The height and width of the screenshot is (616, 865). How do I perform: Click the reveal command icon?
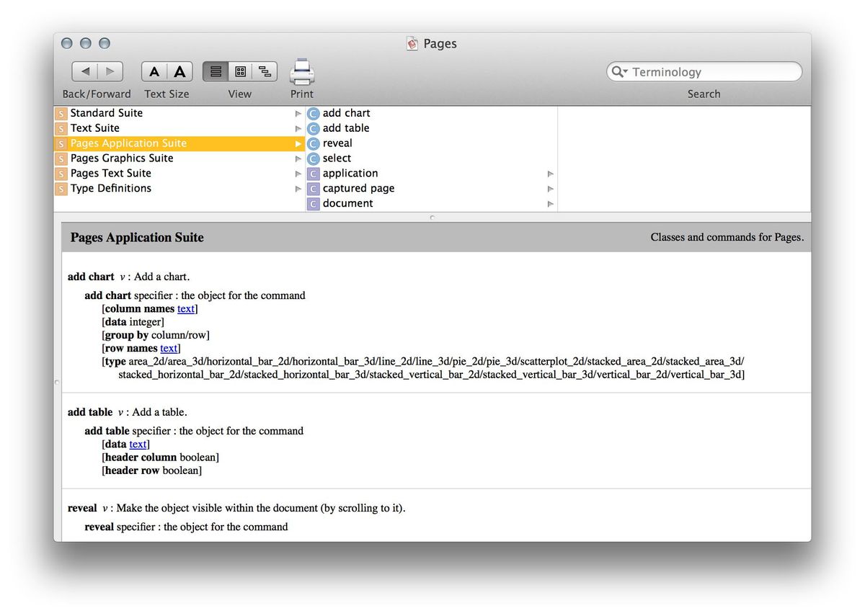(312, 143)
